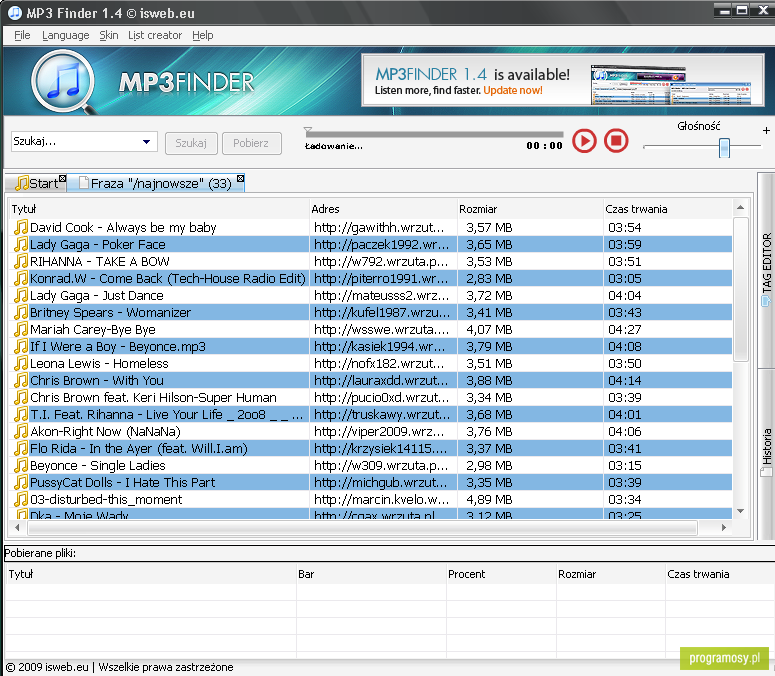This screenshot has width=775, height=676.
Task: Sort results by the Adres column header
Action: pyautogui.click(x=383, y=209)
